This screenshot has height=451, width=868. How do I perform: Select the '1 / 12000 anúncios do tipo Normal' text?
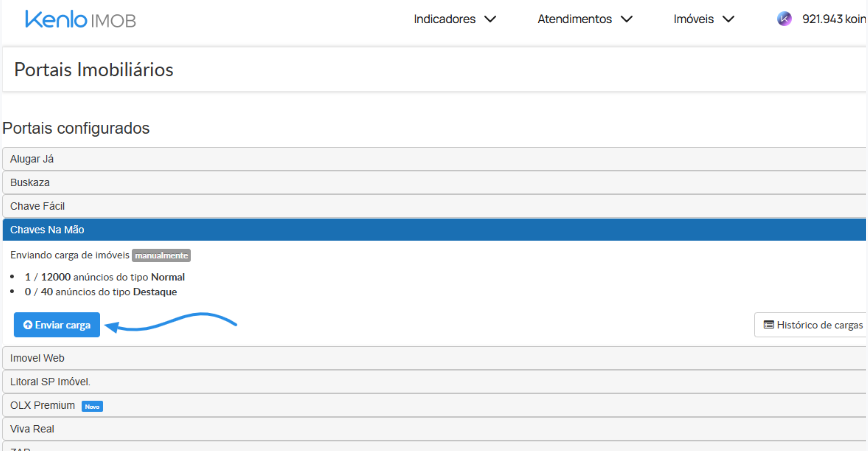pos(105,277)
